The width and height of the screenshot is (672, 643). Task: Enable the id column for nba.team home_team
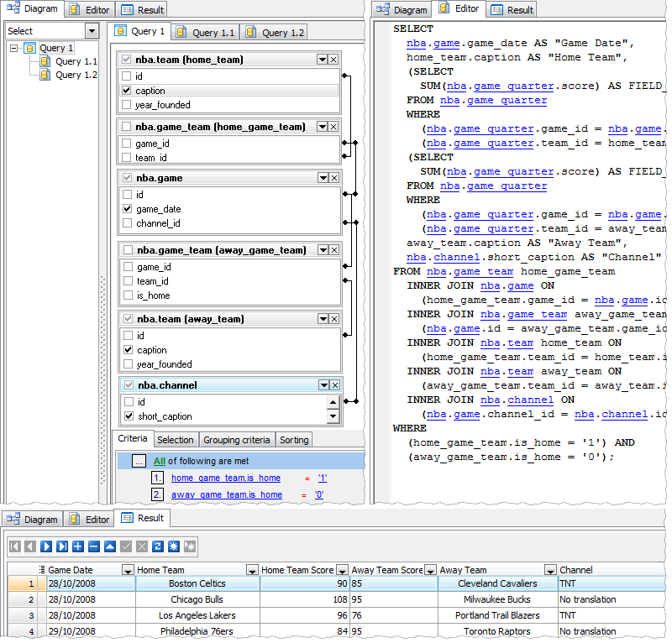coord(125,76)
